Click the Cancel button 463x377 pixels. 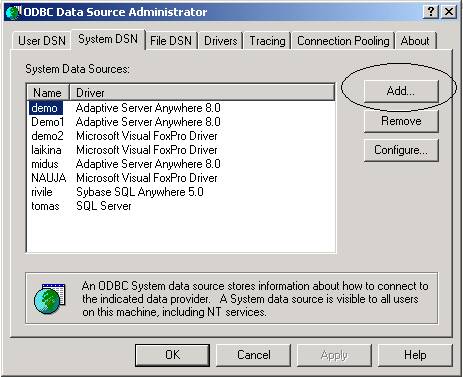point(254,355)
